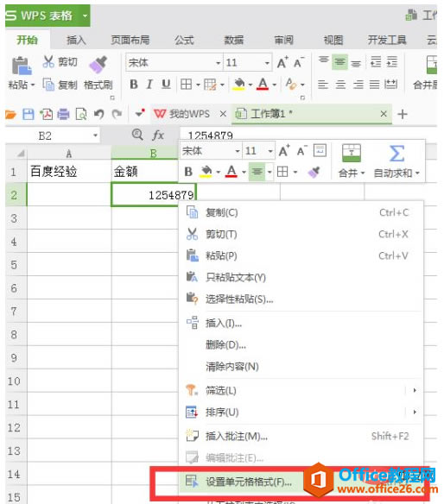Open the 审阅 ribbon tab

click(283, 40)
